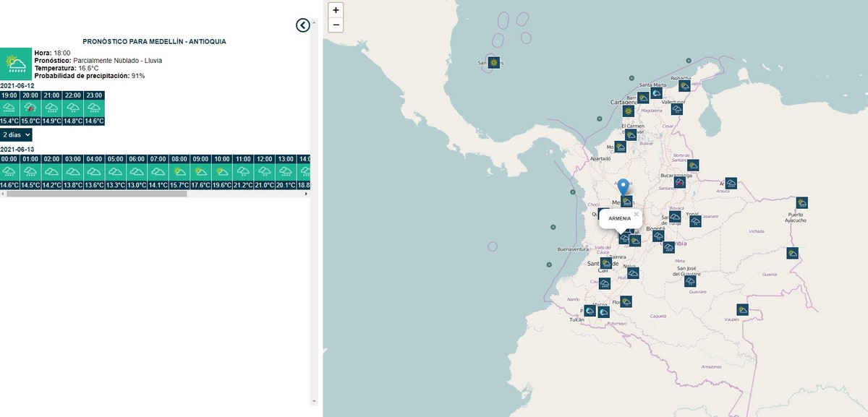Click the Bucaramanga thunderstorm weather icon

(x=680, y=182)
